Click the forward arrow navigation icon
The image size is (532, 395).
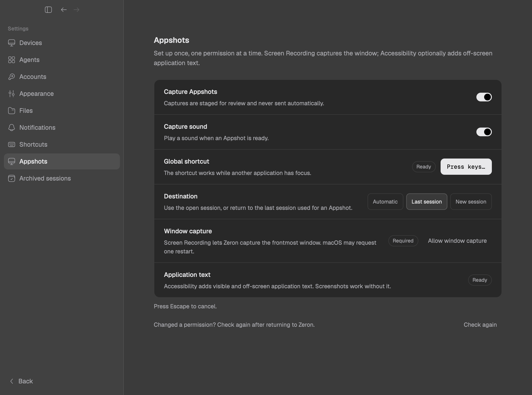[x=76, y=10]
